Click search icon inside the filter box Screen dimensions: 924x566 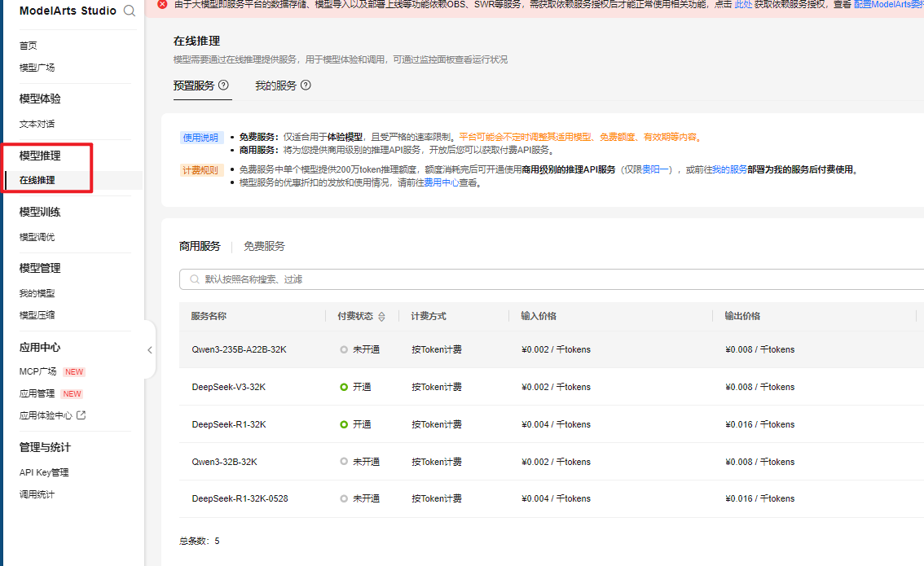(x=195, y=279)
